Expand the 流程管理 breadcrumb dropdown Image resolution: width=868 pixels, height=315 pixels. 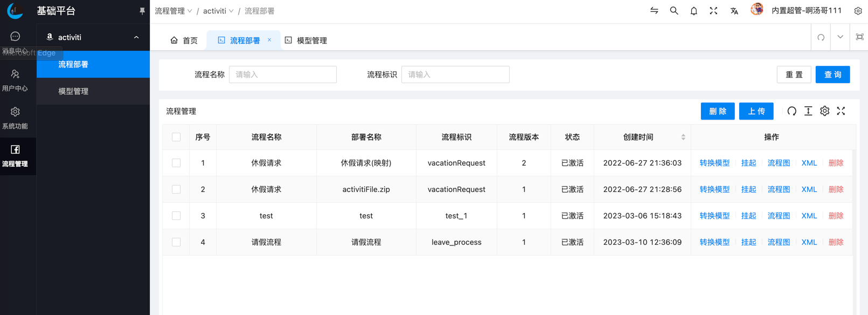tap(173, 11)
